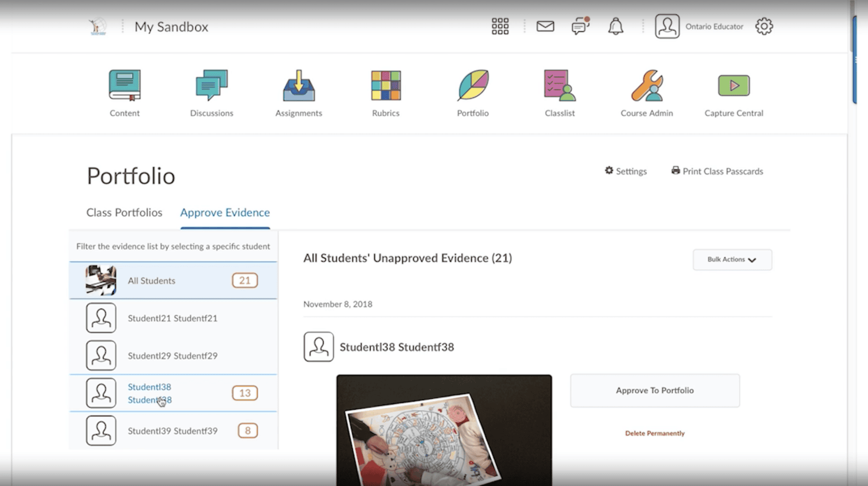Select the Approve Evidence tab
Image resolution: width=868 pixels, height=486 pixels.
(x=225, y=212)
